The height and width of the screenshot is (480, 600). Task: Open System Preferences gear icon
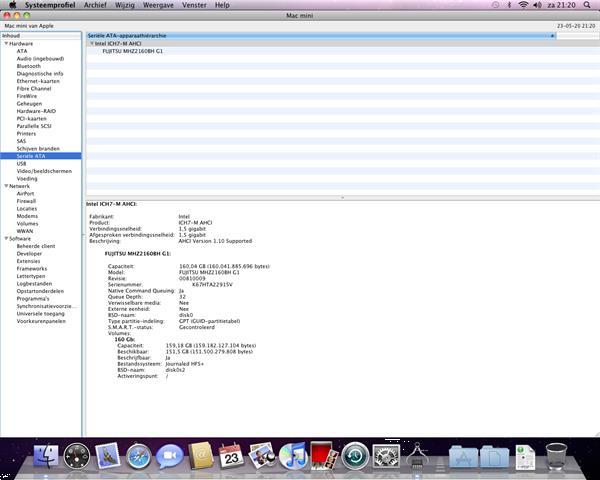click(386, 456)
